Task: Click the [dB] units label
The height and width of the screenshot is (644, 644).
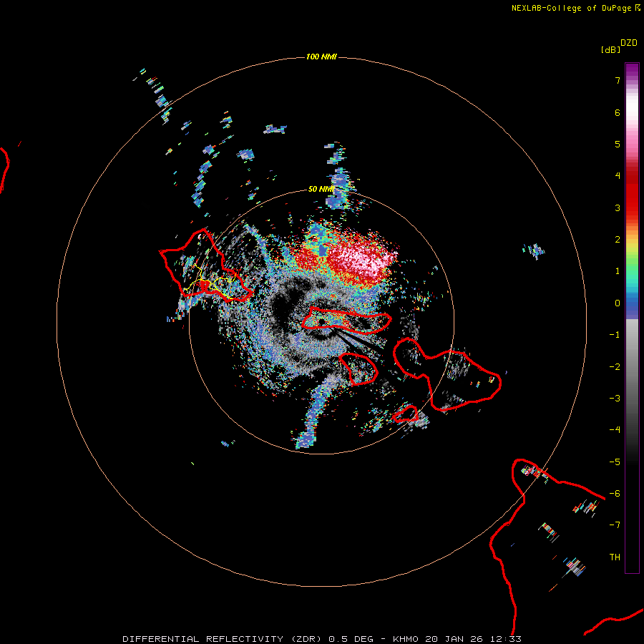Action: [610, 49]
